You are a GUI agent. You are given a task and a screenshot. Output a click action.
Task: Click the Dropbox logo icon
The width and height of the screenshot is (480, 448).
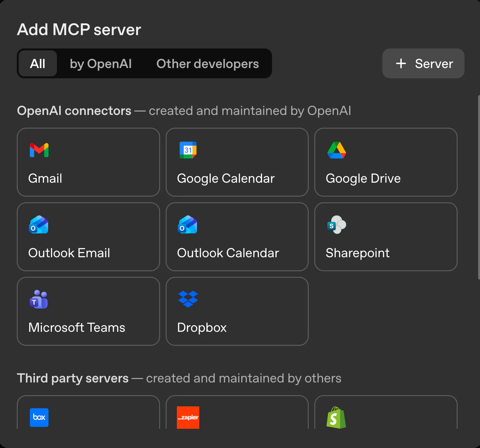coord(188,299)
